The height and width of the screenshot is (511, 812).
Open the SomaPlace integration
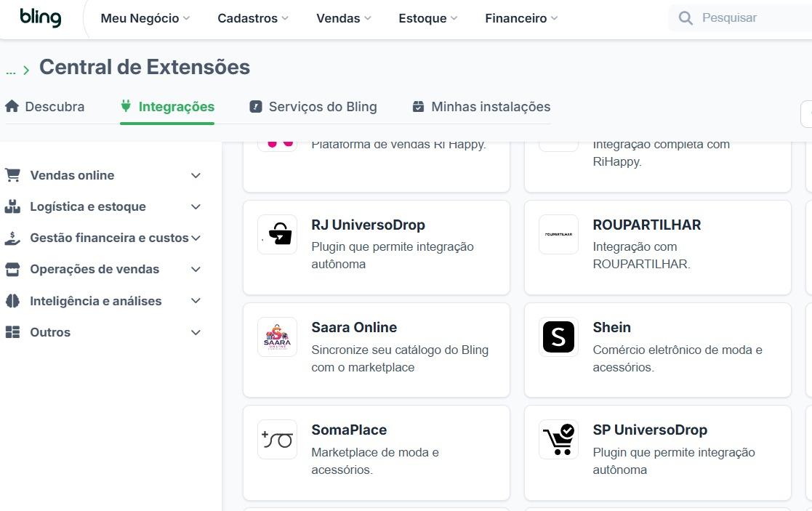pos(377,453)
